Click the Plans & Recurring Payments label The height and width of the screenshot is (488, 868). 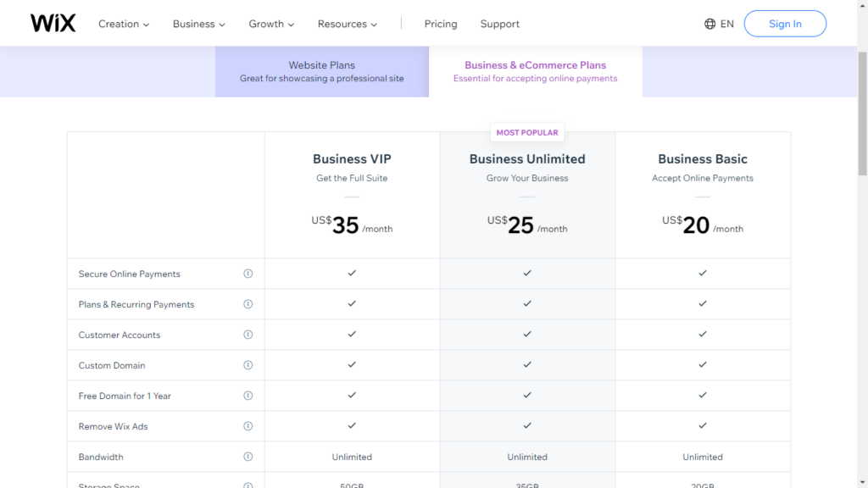coord(136,304)
